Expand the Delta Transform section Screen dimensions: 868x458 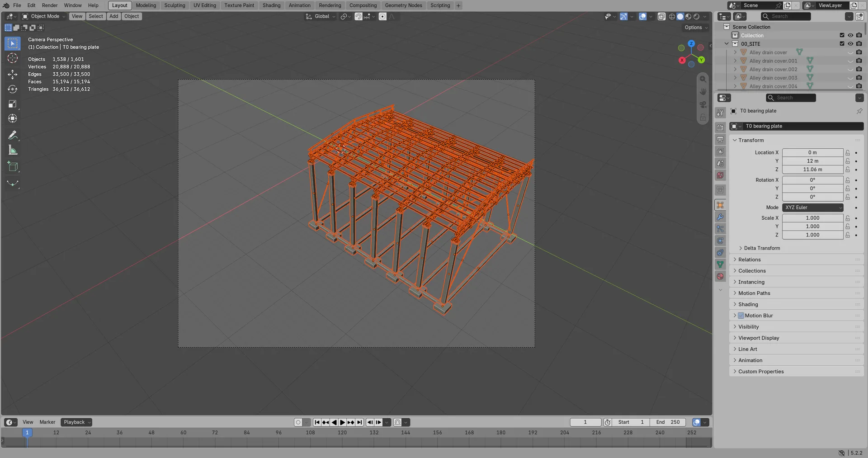click(x=762, y=248)
